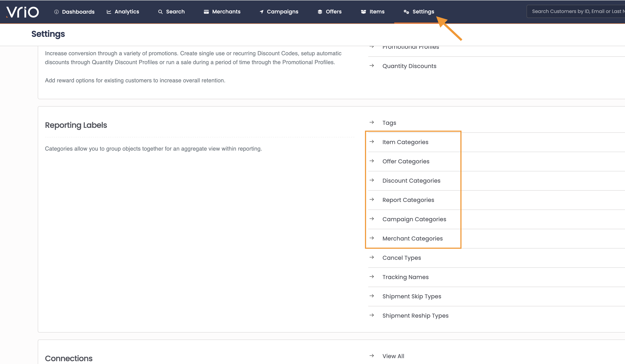
Task: Open Campaign Categories link
Action: 414,219
